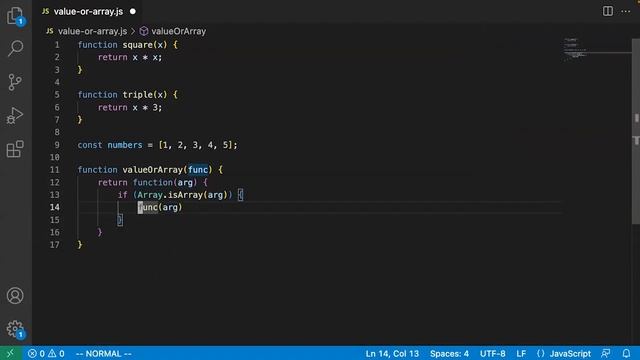Click closing brace on line 16
The width and height of the screenshot is (640, 360).
100,232
